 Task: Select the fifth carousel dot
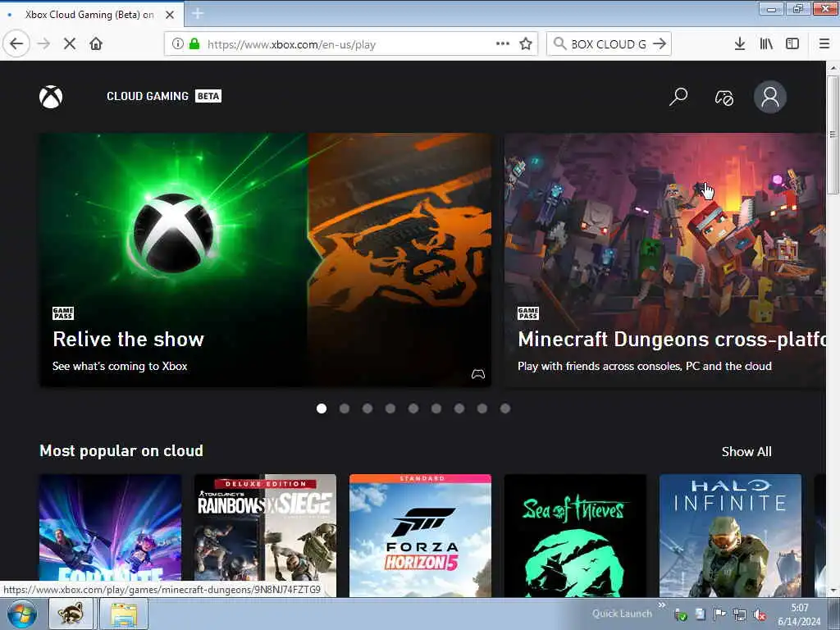pos(413,409)
